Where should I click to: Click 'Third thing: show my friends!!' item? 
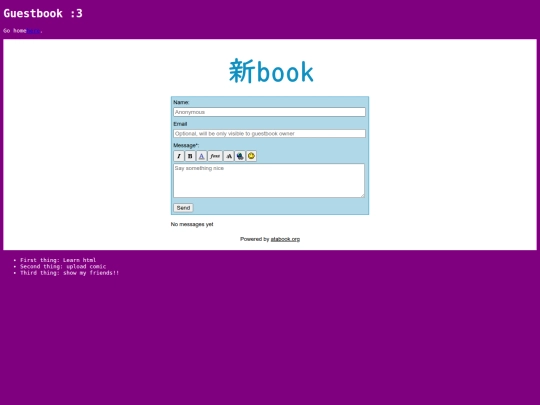69,273
